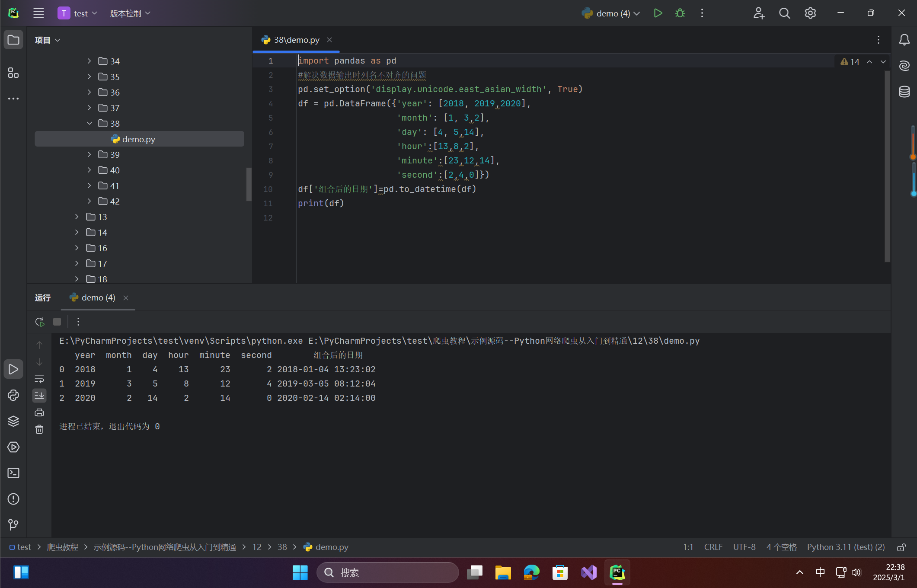This screenshot has height=588, width=917.
Task: Rerun demo (4) in Run panel
Action: coord(39,322)
